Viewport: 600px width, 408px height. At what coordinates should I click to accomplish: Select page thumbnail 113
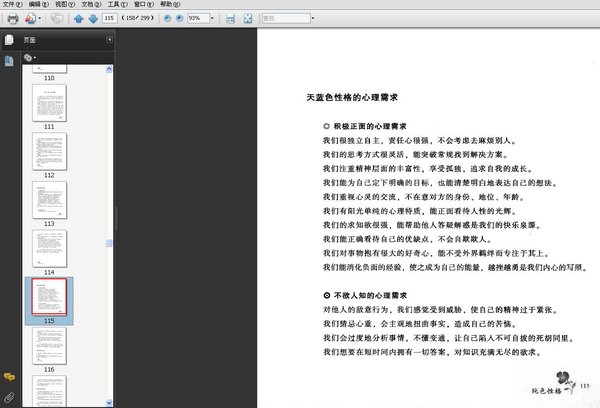tap(49, 200)
